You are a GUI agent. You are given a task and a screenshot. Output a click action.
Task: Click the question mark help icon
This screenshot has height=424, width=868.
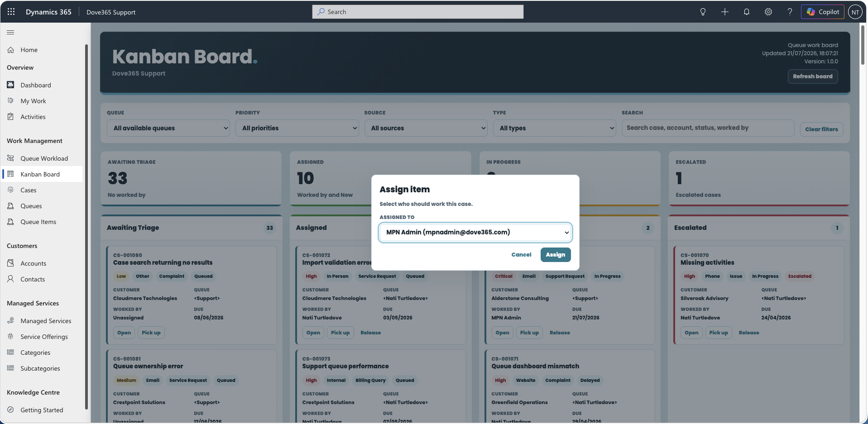coord(790,12)
